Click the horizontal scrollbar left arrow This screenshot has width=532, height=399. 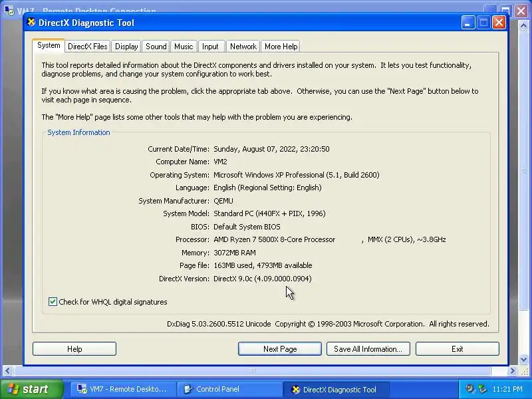pos(7,370)
